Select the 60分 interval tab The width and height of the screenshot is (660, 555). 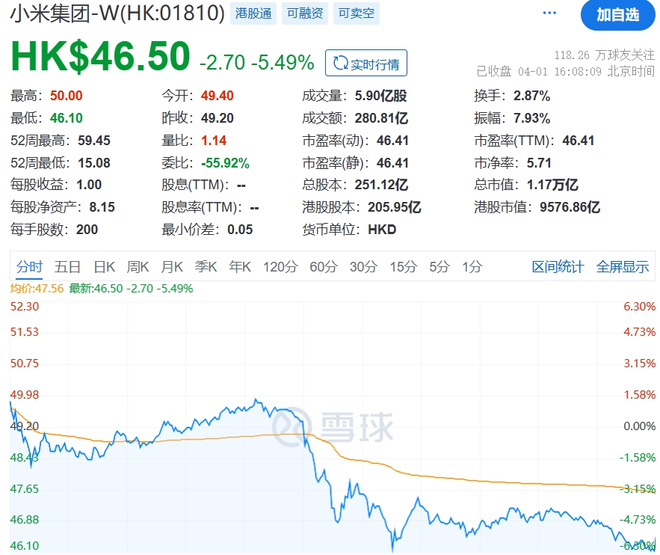(323, 267)
